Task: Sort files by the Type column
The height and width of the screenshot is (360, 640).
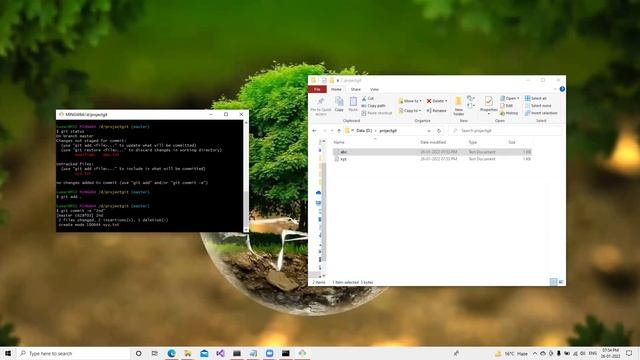Action: 472,142
